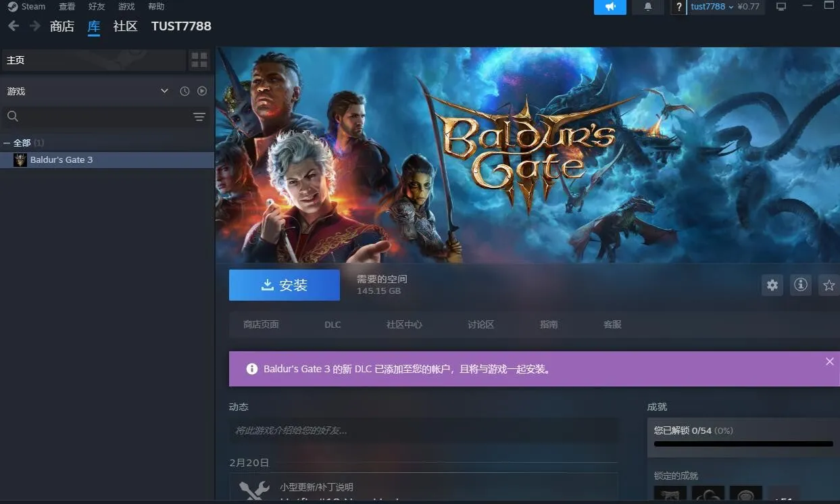Click the back navigation arrow

point(14,26)
